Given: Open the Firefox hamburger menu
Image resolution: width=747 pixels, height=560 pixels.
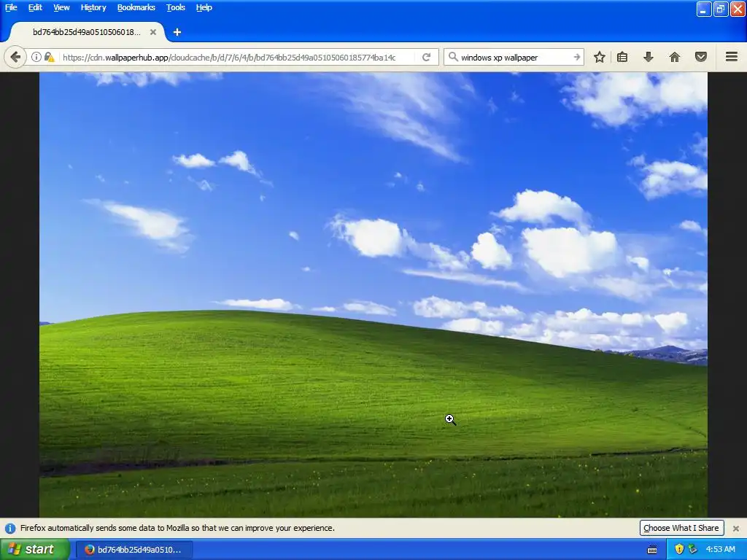Looking at the screenshot, I should pos(732,57).
